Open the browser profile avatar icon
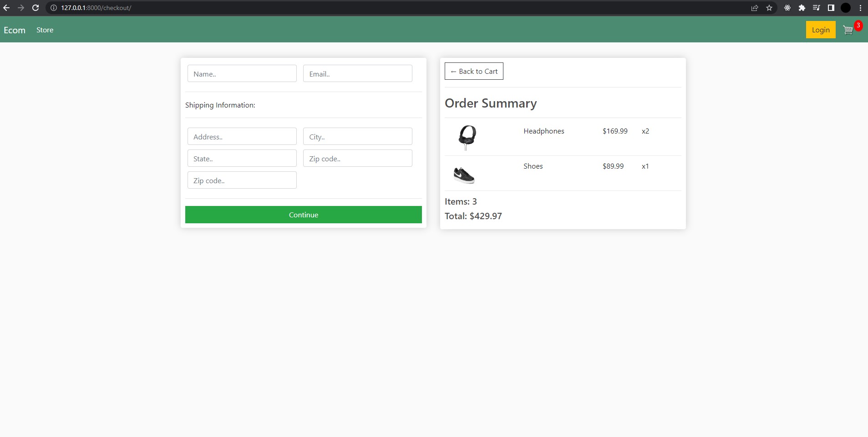The image size is (868, 437). pos(845,8)
